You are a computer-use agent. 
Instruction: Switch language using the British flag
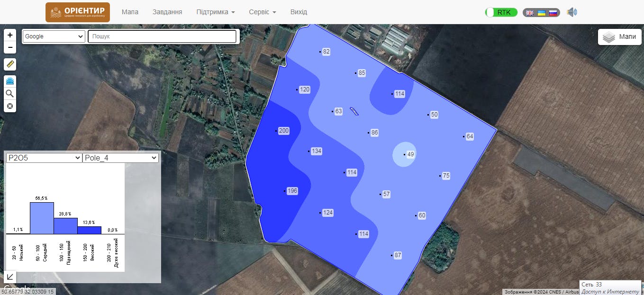[x=530, y=13]
